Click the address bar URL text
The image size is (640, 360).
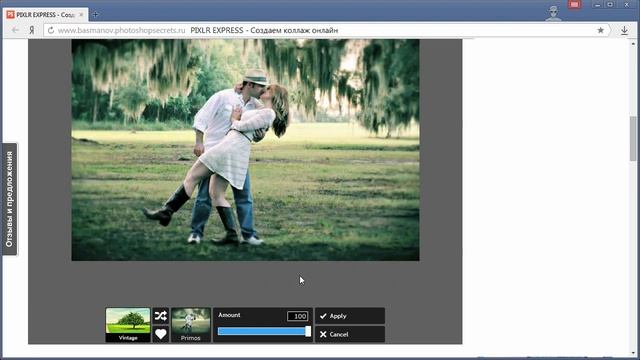(x=121, y=30)
